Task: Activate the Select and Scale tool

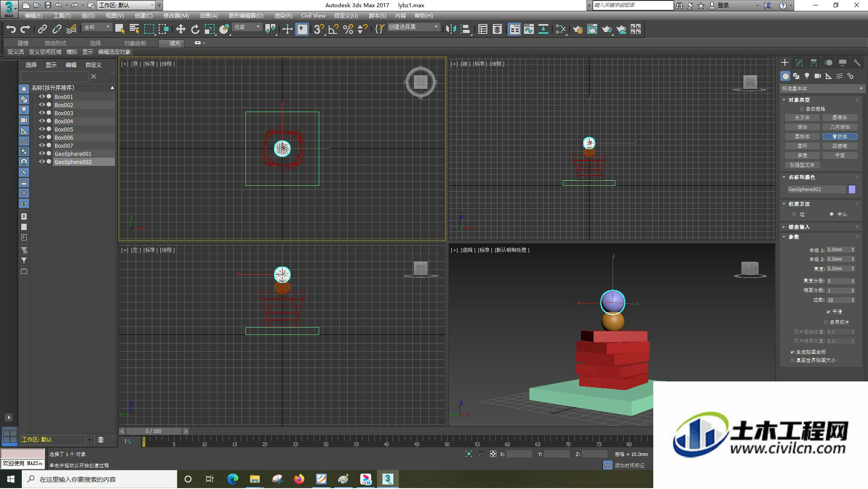Action: 209,29
